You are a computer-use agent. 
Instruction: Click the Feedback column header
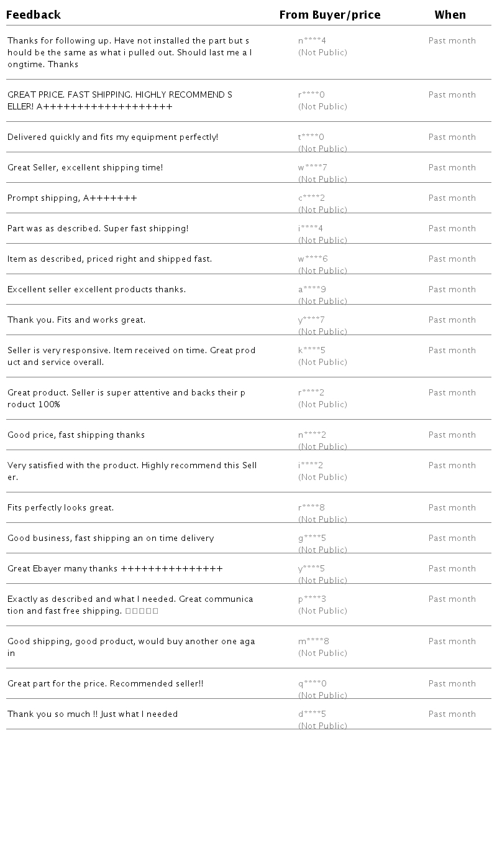pos(34,15)
